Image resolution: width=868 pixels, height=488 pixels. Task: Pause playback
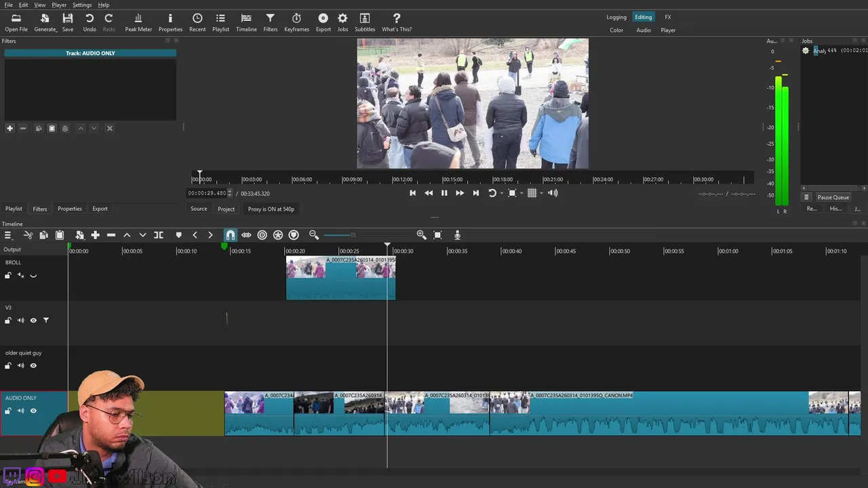444,193
